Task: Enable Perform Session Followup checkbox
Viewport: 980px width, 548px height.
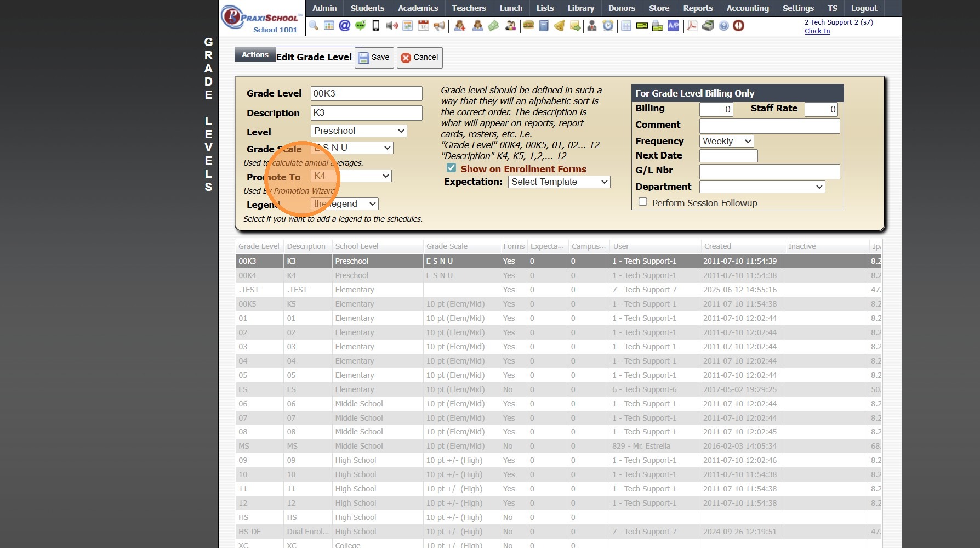Action: coord(643,202)
